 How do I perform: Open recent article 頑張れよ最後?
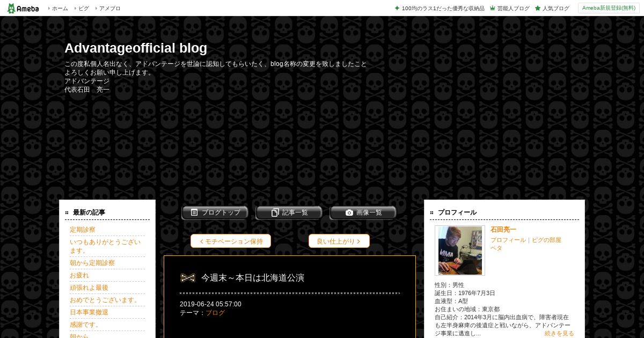pos(89,288)
